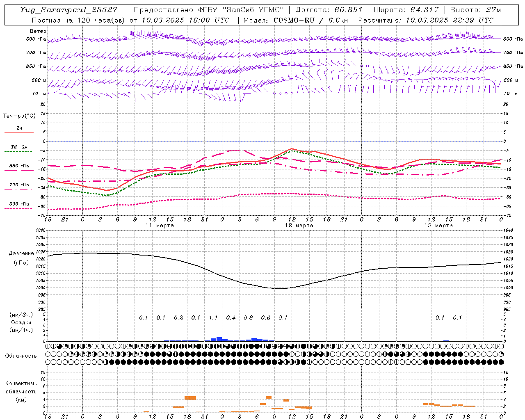Click the (мм/3ч.) precipitation unit label
The height and width of the screenshot is (420, 525).
click(21, 315)
